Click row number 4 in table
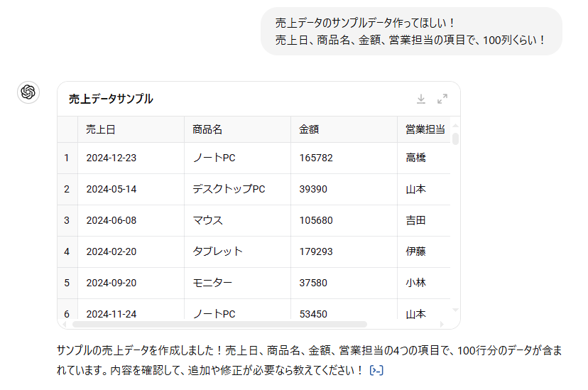Image resolution: width=588 pixels, height=390 pixels. [x=67, y=251]
